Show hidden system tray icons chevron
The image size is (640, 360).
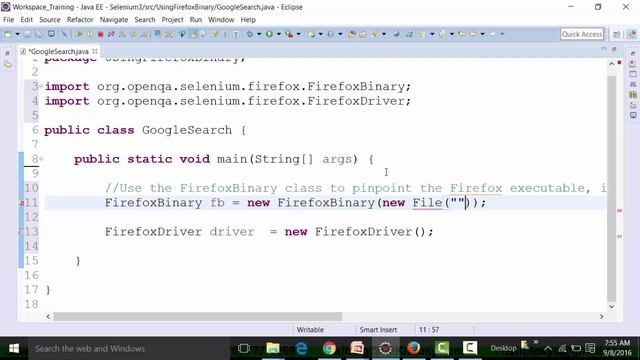click(x=548, y=348)
